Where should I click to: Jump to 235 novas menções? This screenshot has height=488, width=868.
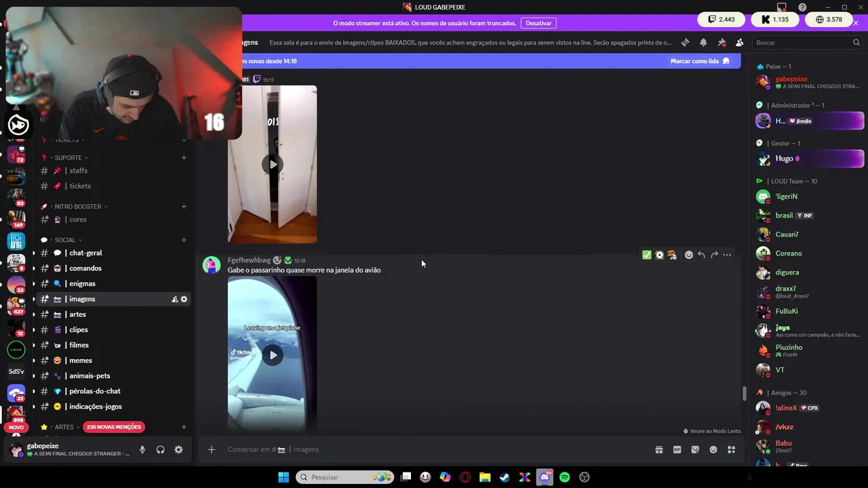click(x=114, y=427)
